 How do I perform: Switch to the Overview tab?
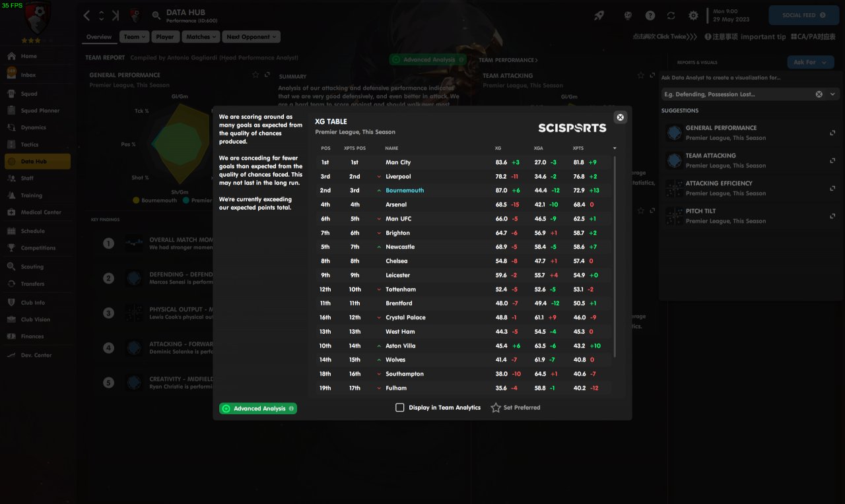pyautogui.click(x=99, y=37)
